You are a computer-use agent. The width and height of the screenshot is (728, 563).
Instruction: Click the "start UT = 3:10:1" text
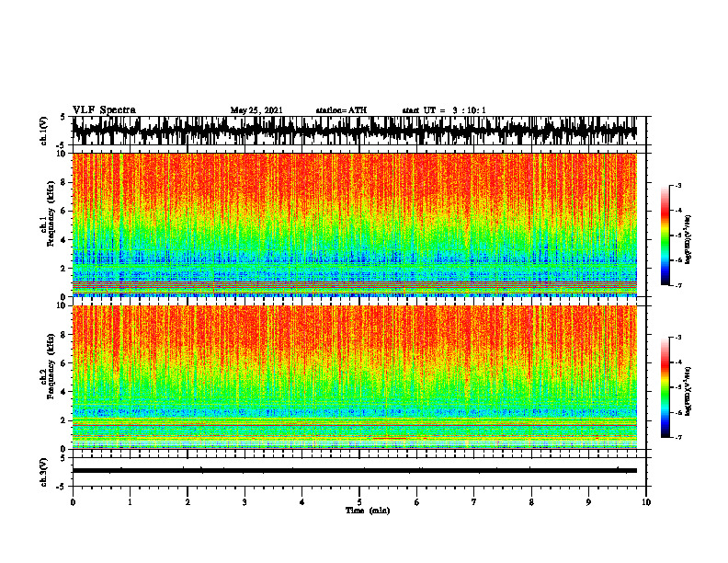(444, 110)
